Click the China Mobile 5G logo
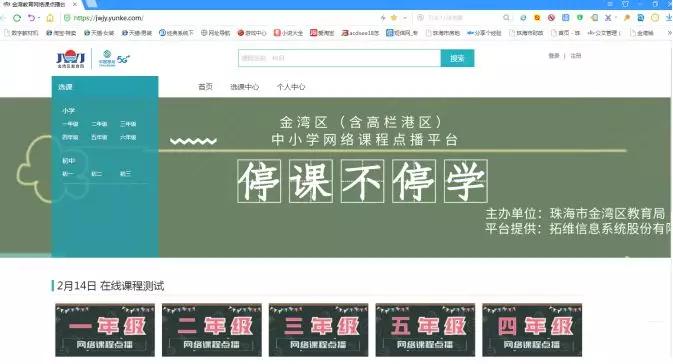This screenshot has width=673, height=364. pyautogui.click(x=114, y=59)
